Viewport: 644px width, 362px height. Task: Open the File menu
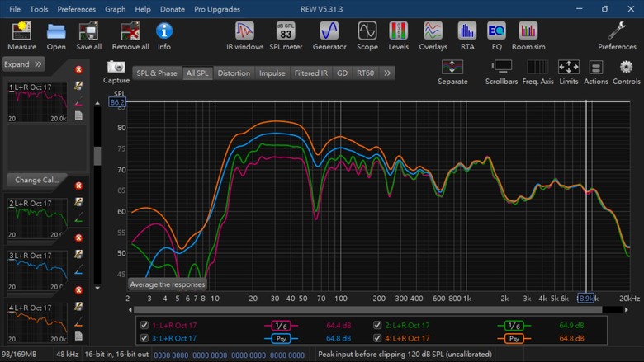coord(15,9)
